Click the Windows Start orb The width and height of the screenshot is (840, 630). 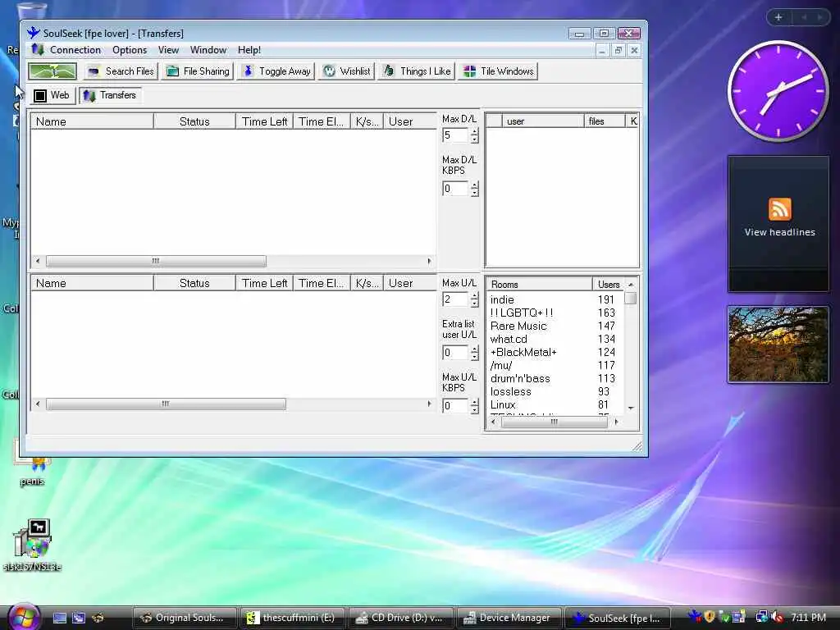pyautogui.click(x=22, y=617)
